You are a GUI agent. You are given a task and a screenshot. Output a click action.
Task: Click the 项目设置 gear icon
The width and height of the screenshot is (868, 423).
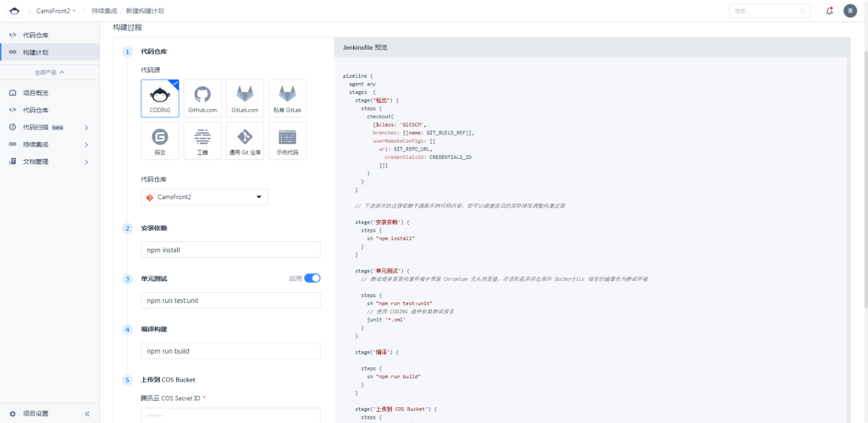(x=12, y=414)
